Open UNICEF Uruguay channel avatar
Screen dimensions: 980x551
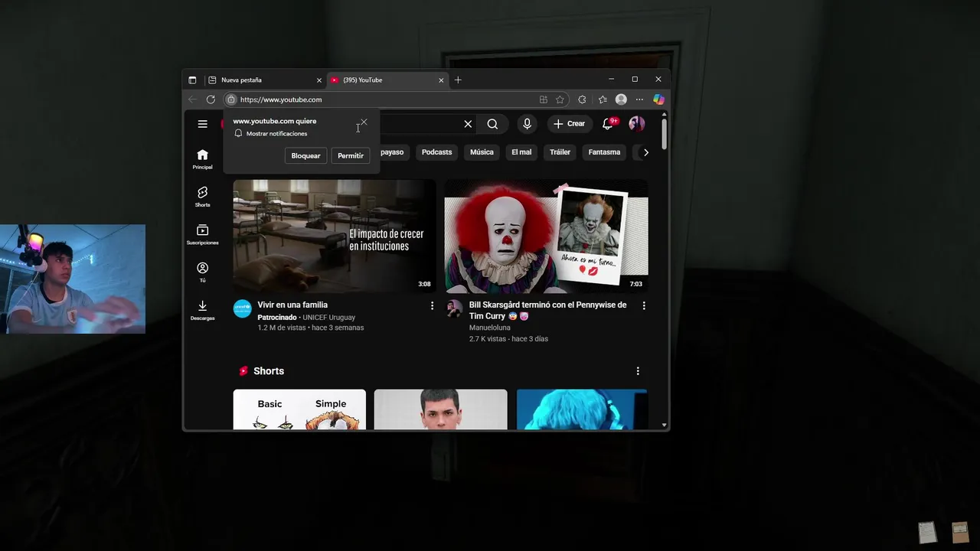click(242, 308)
